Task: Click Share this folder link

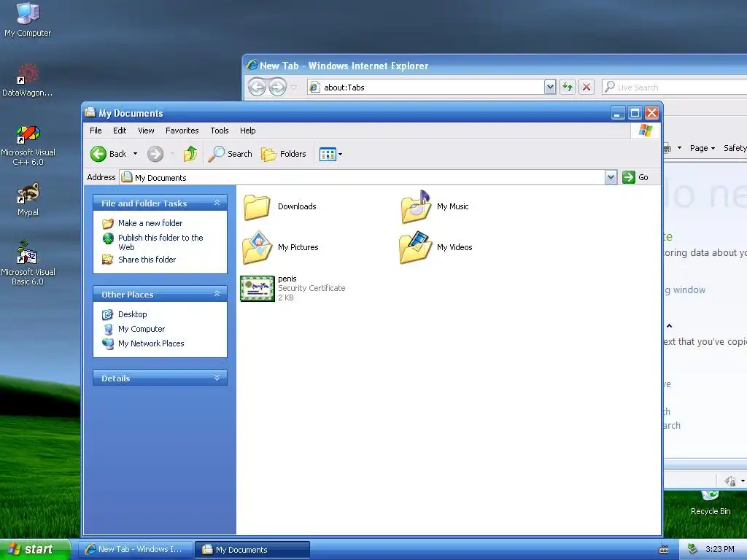Action: pyautogui.click(x=147, y=260)
